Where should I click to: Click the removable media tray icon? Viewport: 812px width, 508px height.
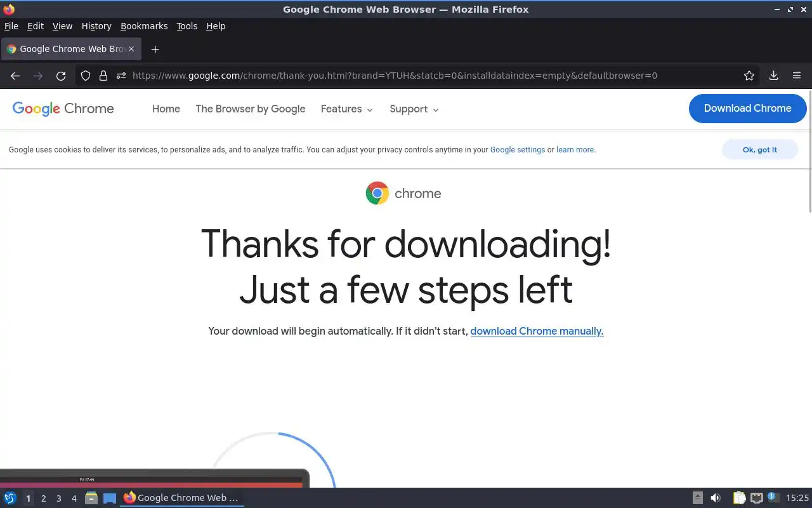pos(697,498)
